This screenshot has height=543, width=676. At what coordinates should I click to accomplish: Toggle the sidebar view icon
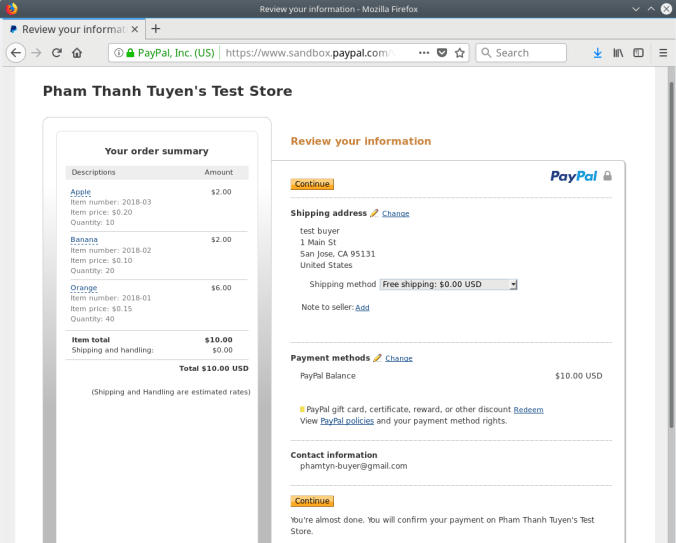[638, 53]
